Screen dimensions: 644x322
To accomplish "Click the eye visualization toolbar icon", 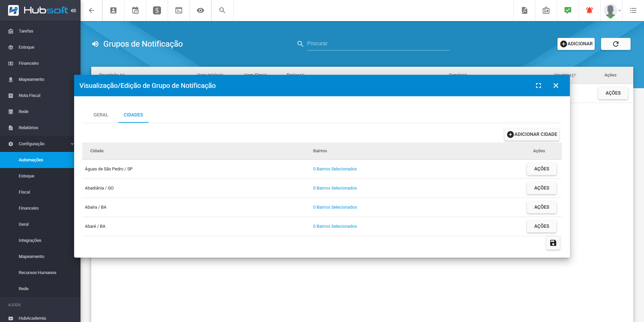I will [201, 10].
